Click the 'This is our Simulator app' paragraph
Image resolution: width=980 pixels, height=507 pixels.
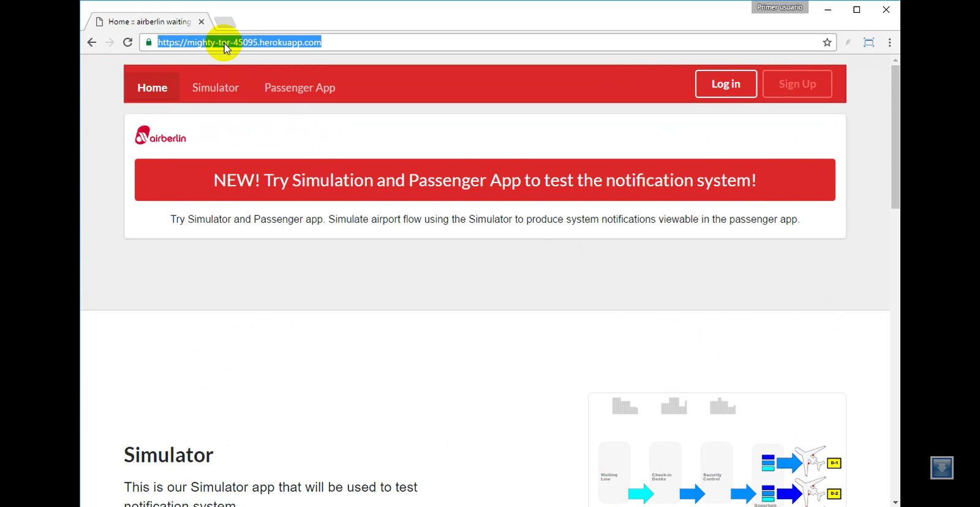click(271, 495)
